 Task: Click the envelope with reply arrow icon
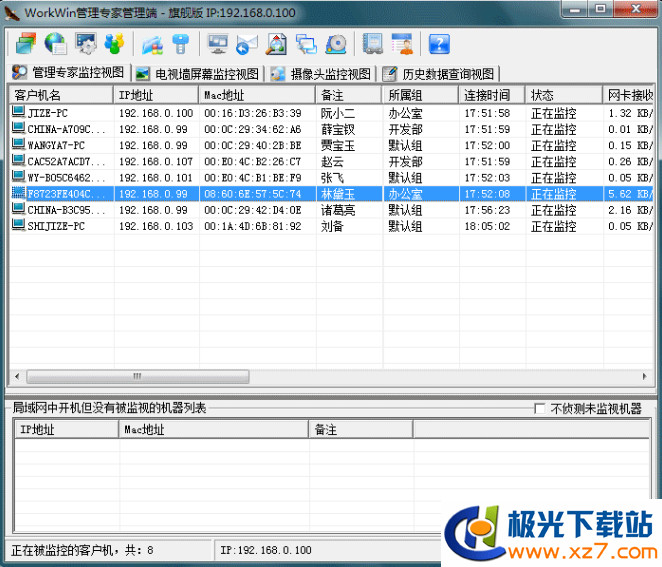coord(247,44)
